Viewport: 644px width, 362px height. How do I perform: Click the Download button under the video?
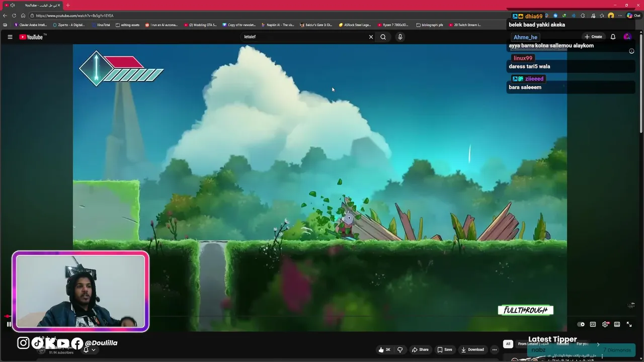coord(472,349)
